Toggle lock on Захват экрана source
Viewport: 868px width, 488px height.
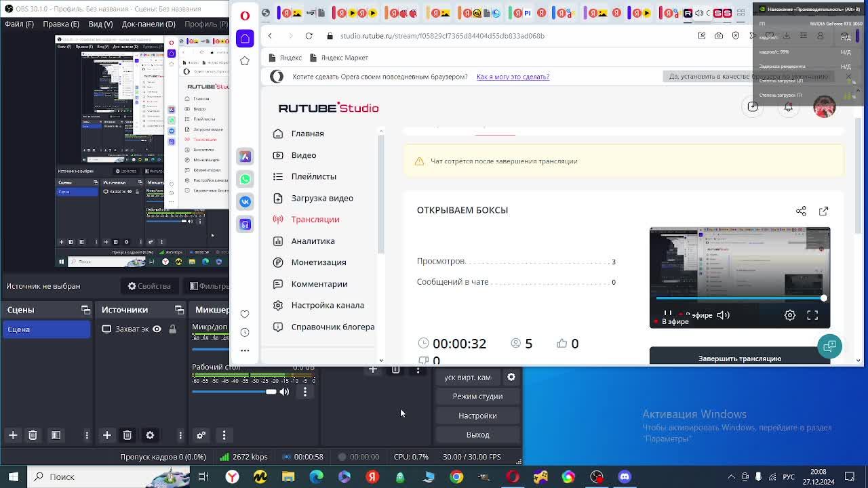173,329
